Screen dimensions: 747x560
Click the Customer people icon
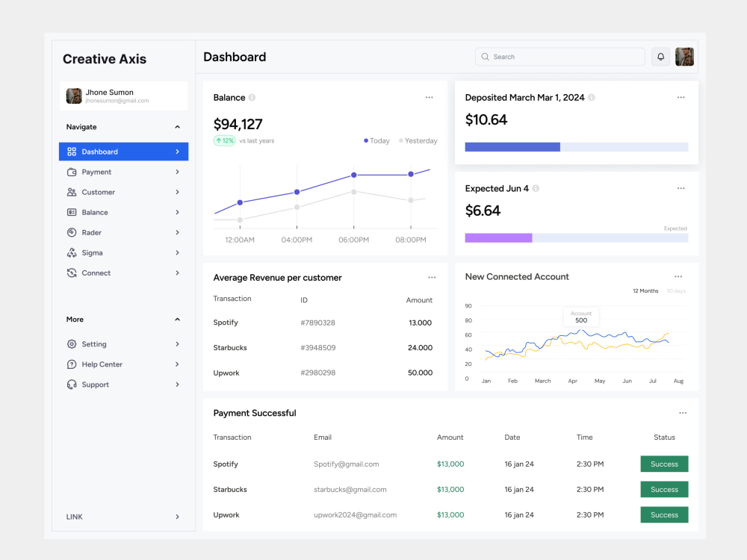tap(72, 192)
